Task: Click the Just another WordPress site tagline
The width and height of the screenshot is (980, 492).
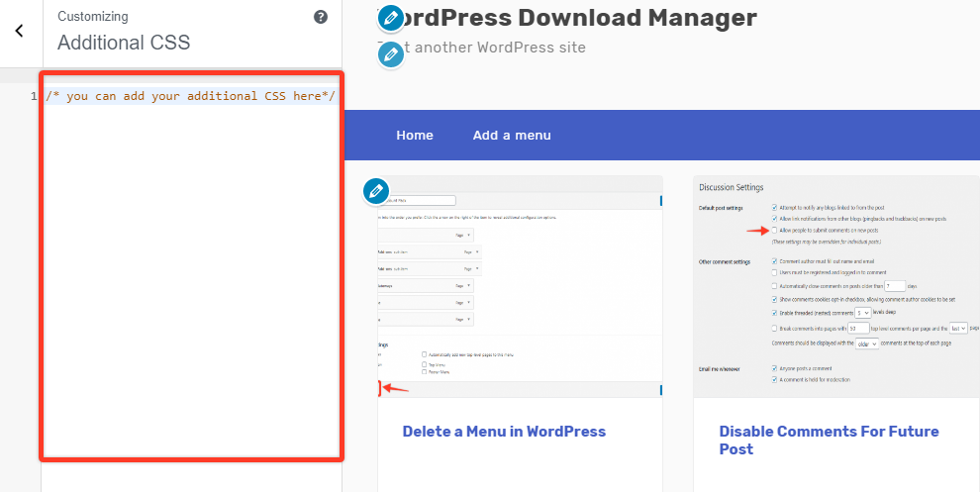Action: tap(481, 48)
